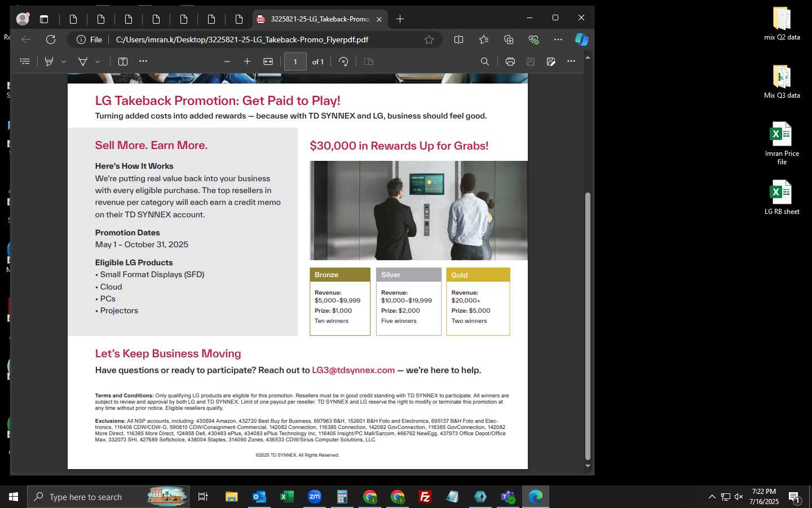Open more tools beside Add text tool
Image resolution: width=812 pixels, height=508 pixels.
tap(143, 61)
